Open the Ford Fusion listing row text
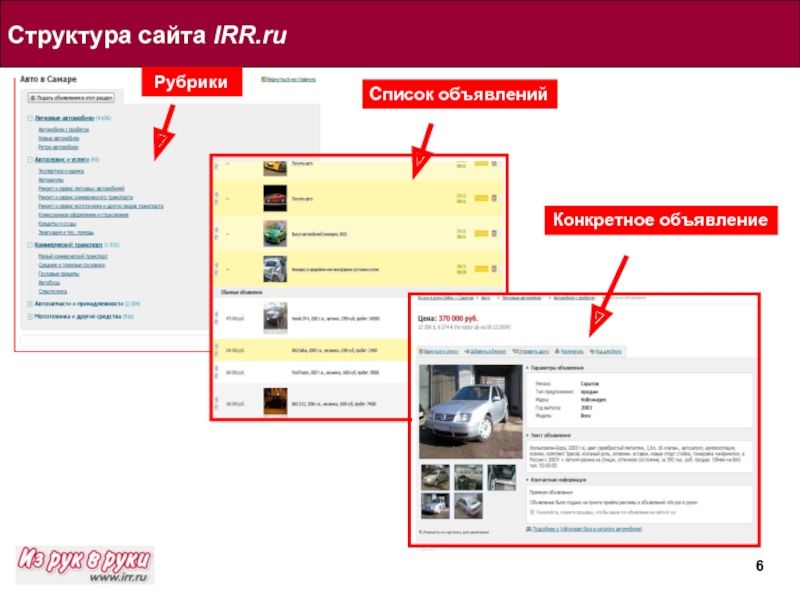This screenshot has height=600, width=800. pyautogui.click(x=335, y=372)
